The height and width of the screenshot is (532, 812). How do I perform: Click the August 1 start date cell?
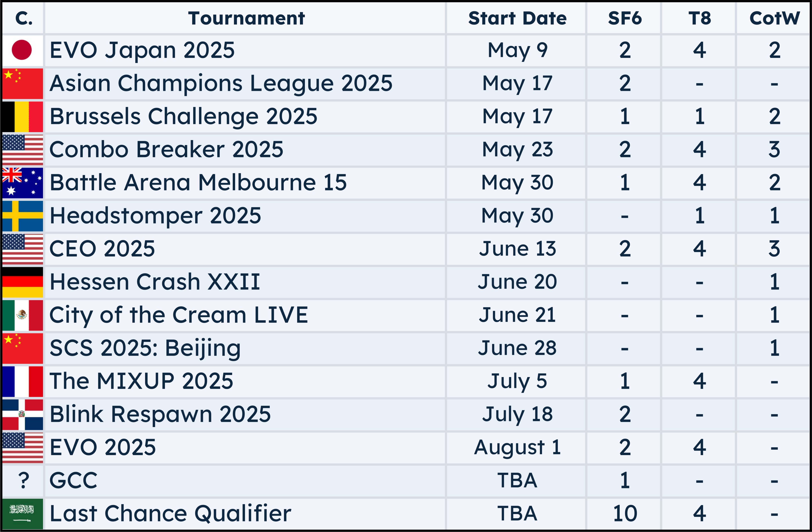tap(517, 447)
